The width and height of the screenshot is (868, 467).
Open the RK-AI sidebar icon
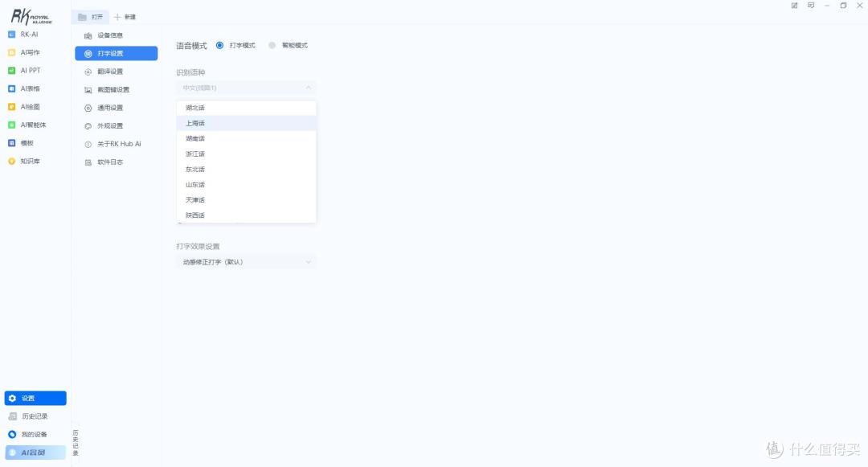(x=11, y=35)
